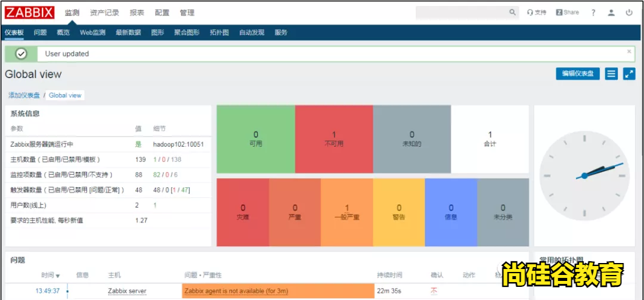Click the green checkmark status icon
Image resolution: width=644 pixels, height=300 pixels.
point(21,54)
